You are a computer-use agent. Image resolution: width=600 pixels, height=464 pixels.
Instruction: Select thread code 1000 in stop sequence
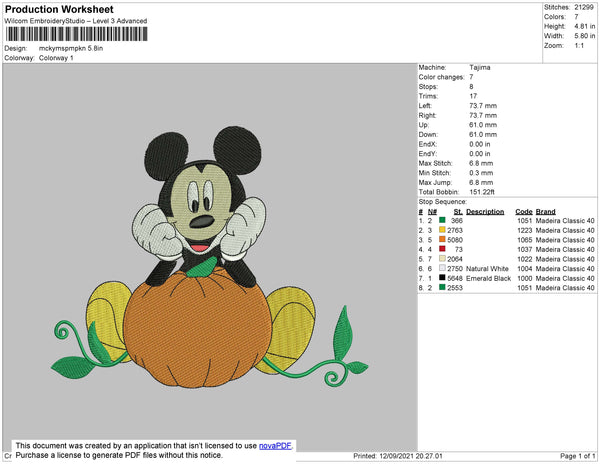coord(525,278)
